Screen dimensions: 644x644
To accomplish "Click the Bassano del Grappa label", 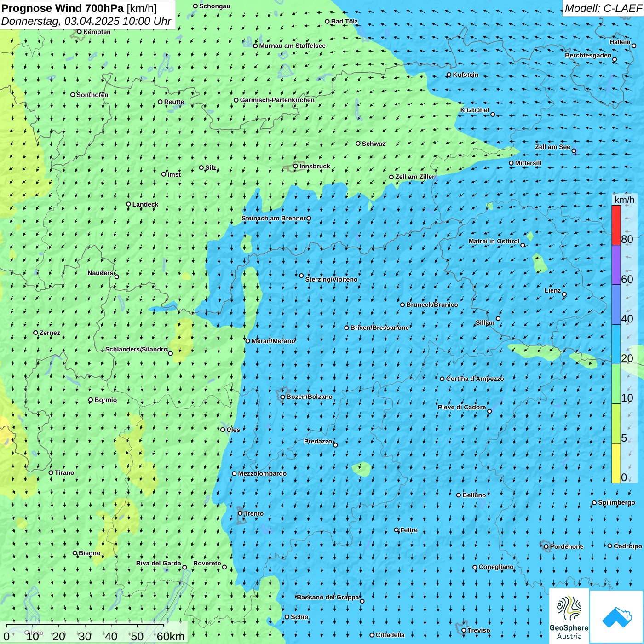I will point(328,597).
